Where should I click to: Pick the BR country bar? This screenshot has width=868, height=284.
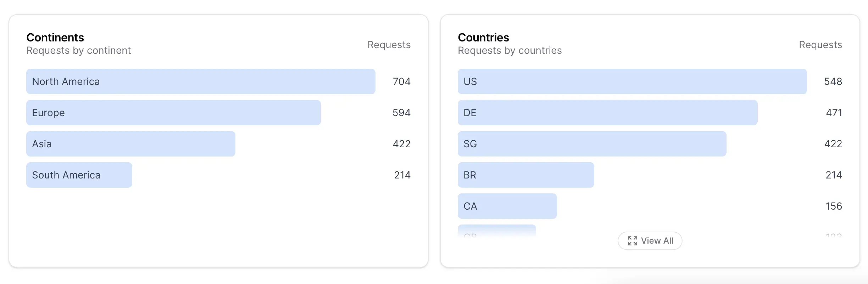coord(526,175)
